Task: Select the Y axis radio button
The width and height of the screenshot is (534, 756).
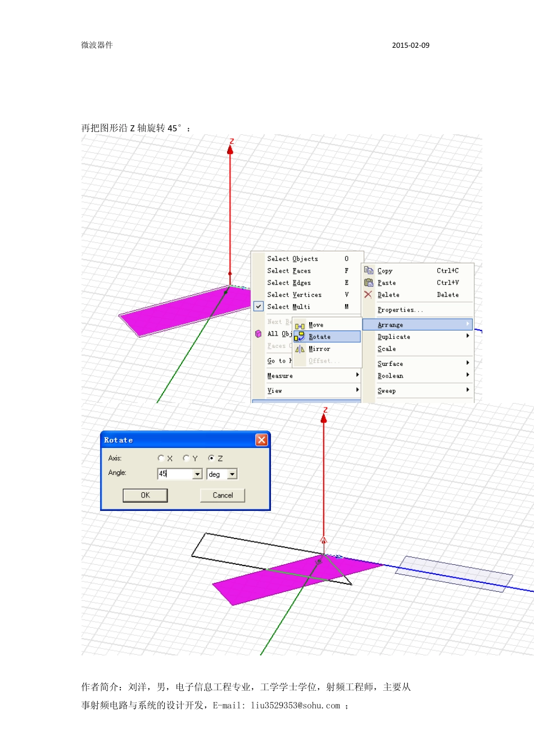Action: (x=186, y=458)
